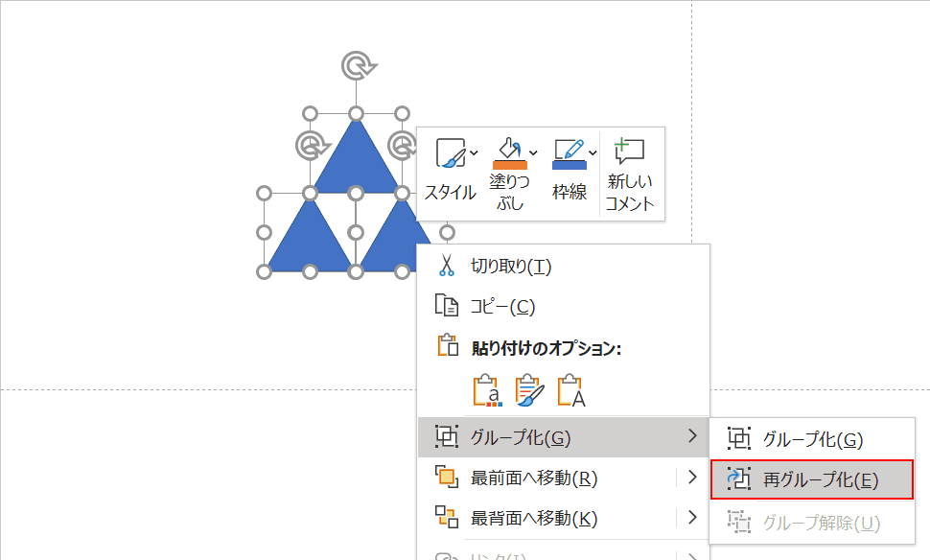This screenshot has height=560, width=930.
Task: Open the グループ化(G) submenu entry
Action: click(x=564, y=437)
